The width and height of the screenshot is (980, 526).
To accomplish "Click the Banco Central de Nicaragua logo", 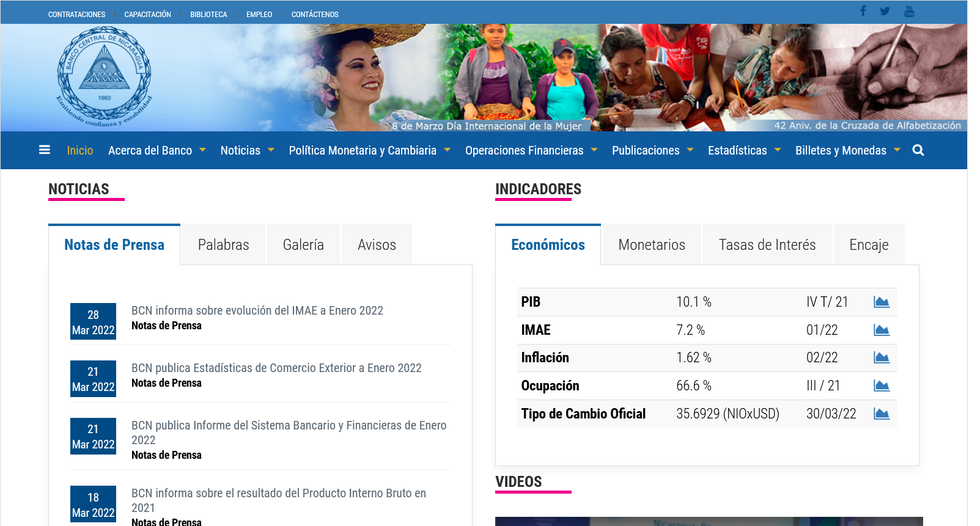I will coord(104,76).
